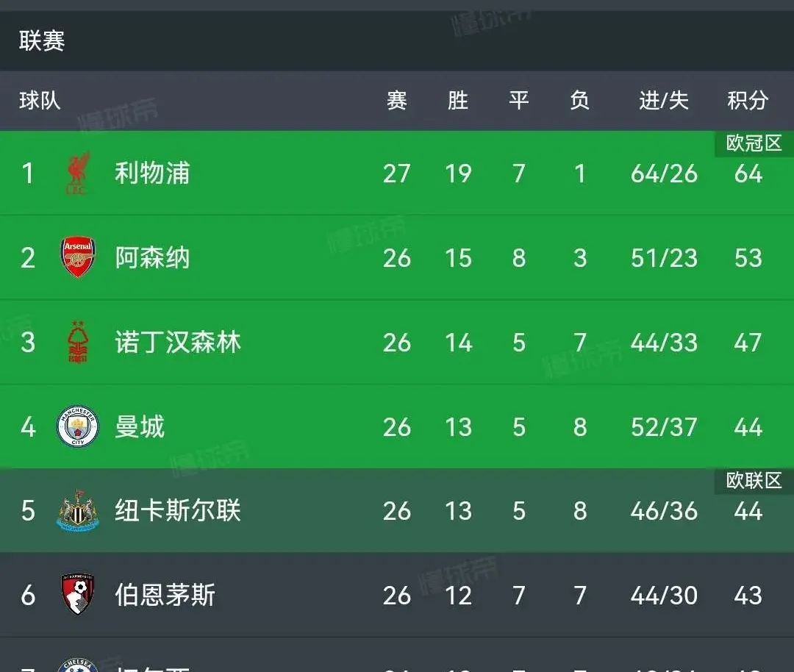794x672 pixels.
Task: Sort by the 进/失 column header
Action: coord(664,100)
